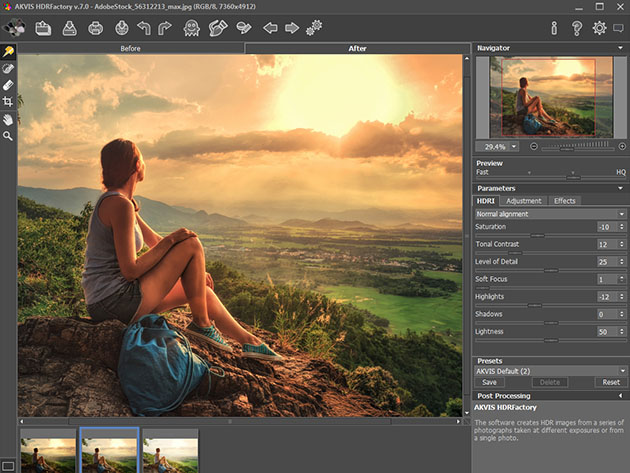Viewport: 630px width, 473px height.
Task: Select the Zoom magnifier tool
Action: coord(8,135)
